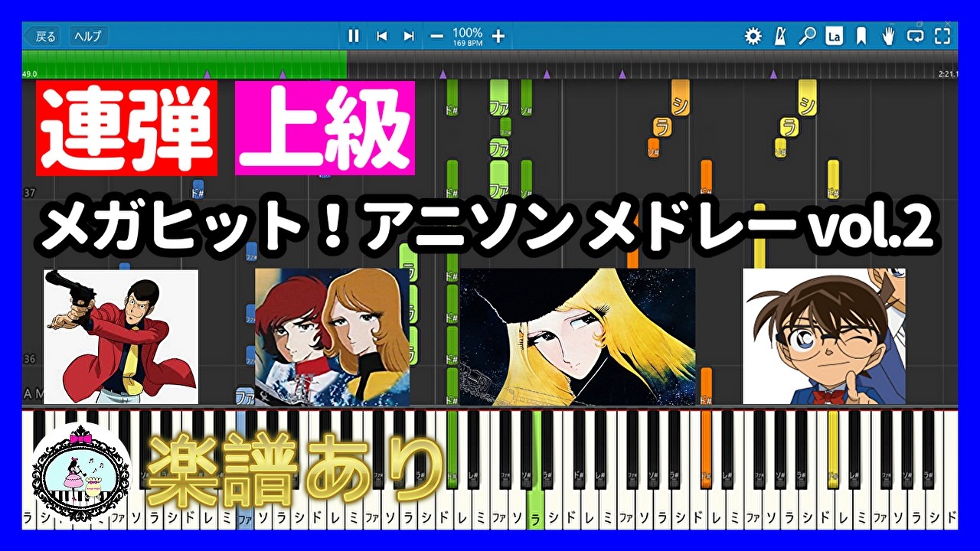Screen dimensions: 980x551
Task: Toggle the metronome icon
Action: 780,36
